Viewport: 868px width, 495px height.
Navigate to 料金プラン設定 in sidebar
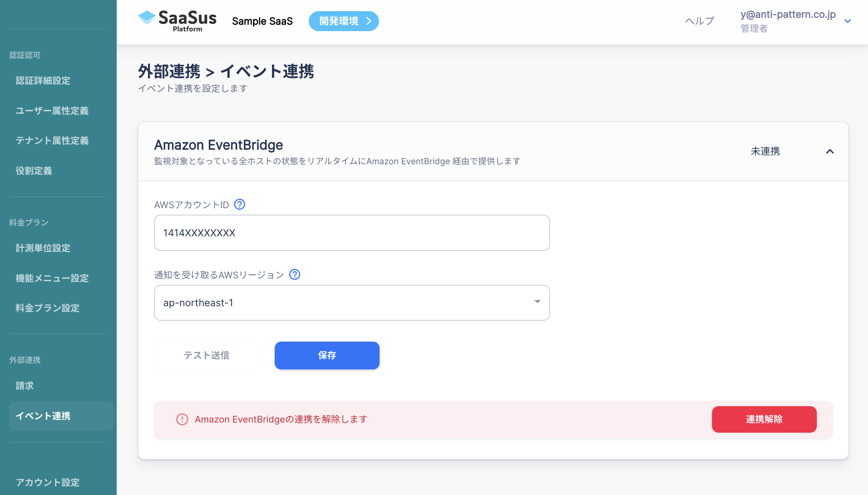[48, 308]
